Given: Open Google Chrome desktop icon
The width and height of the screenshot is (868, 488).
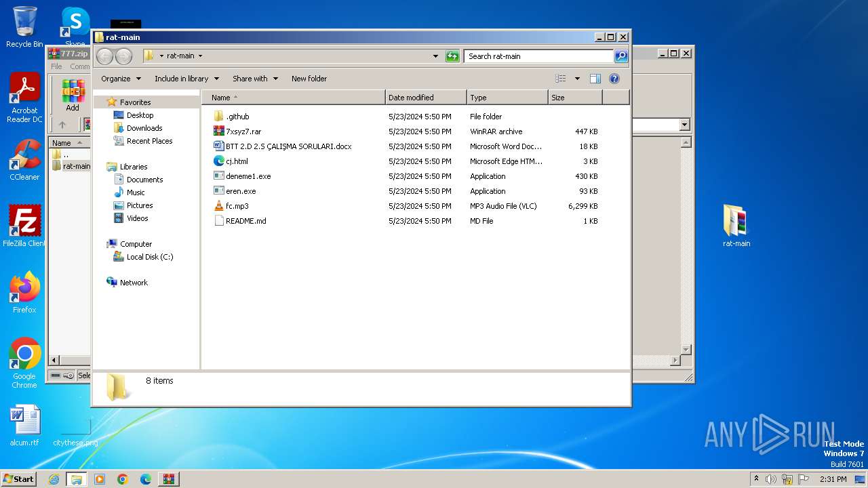Looking at the screenshot, I should pyautogui.click(x=24, y=363).
